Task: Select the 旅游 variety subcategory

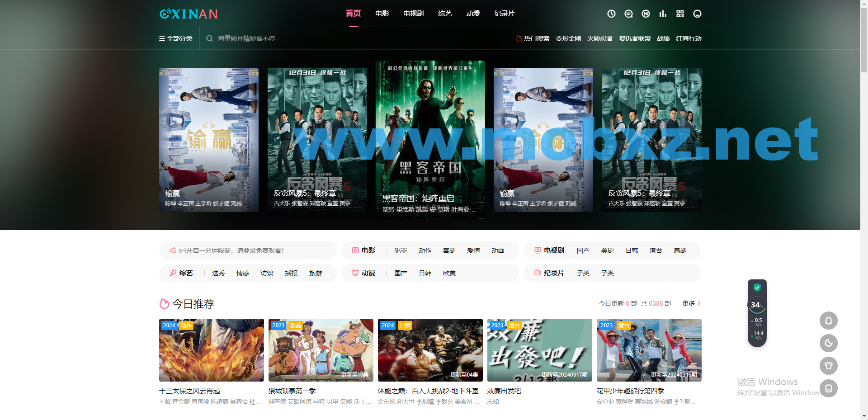Action: click(x=316, y=273)
